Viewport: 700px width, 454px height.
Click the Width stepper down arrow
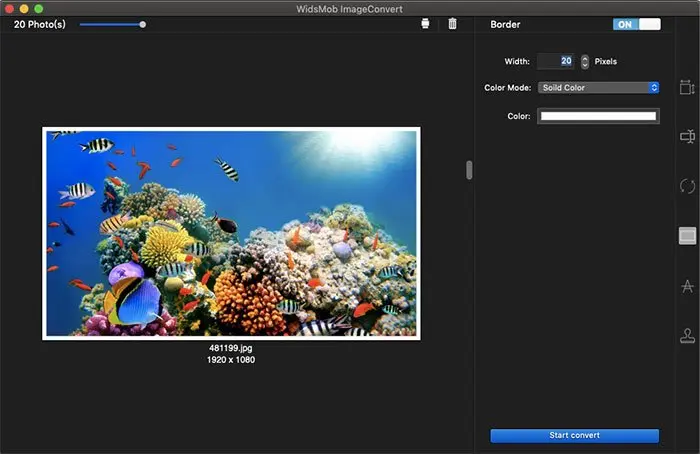(585, 65)
